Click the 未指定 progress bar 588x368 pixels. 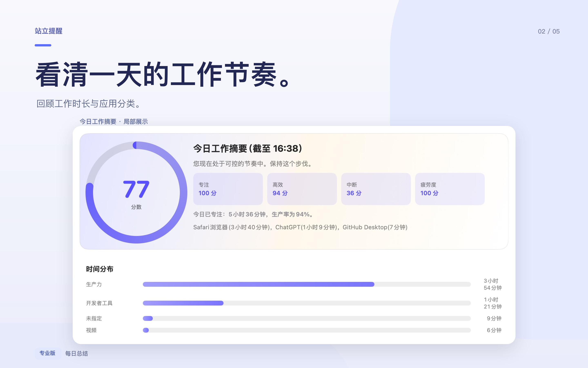coord(307,318)
